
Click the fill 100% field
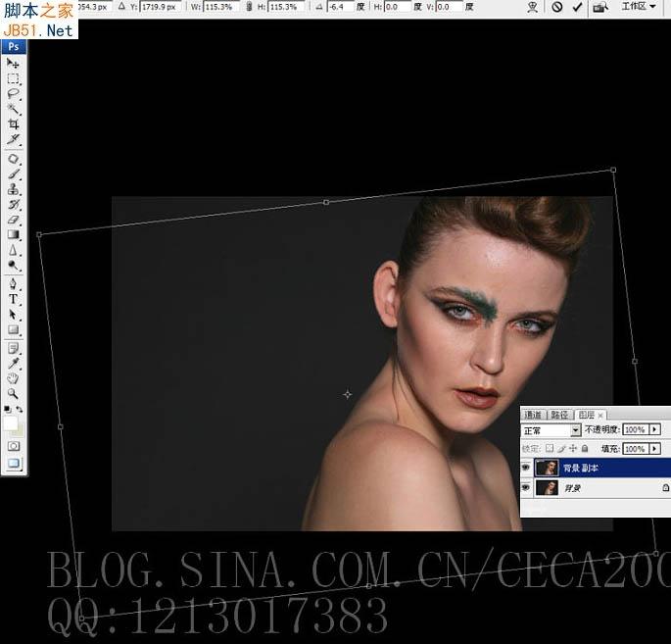tap(636, 448)
